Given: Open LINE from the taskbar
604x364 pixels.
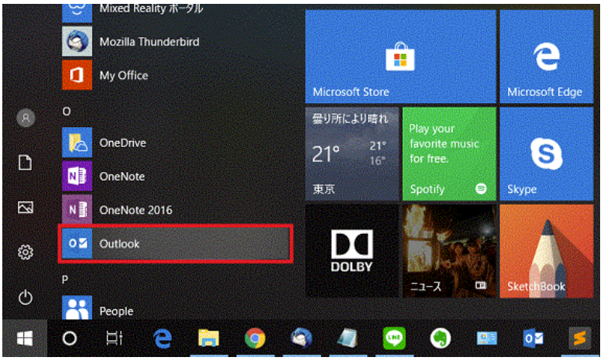Looking at the screenshot, I should point(394,338).
